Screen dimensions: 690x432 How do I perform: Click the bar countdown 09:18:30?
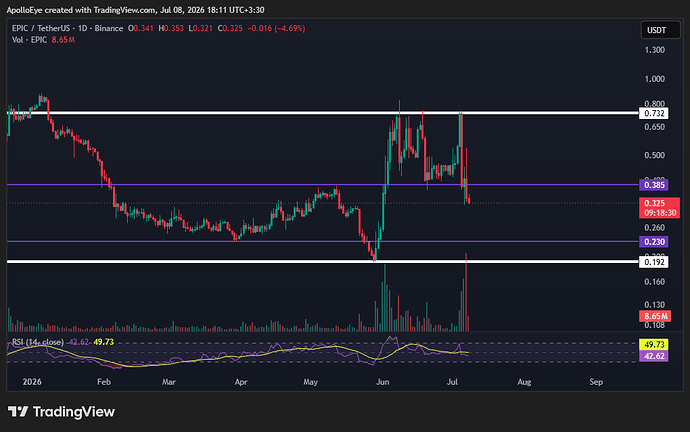pos(659,213)
